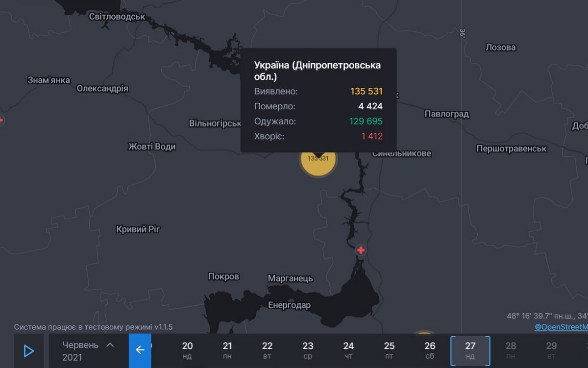Click the Олександрія city label

[102, 89]
